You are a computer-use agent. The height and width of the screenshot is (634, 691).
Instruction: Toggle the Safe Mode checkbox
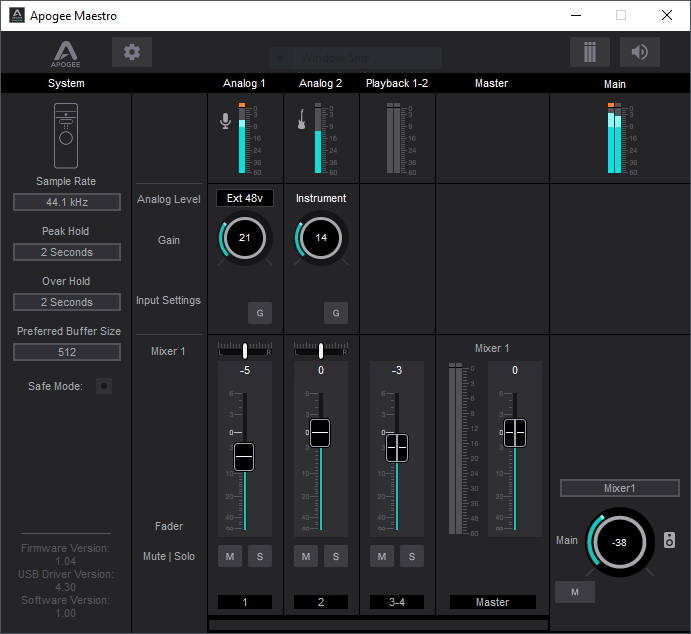click(103, 386)
